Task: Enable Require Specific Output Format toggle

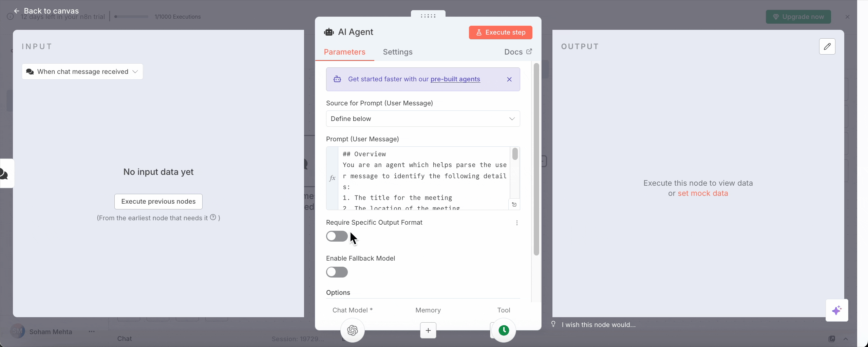Action: tap(337, 236)
